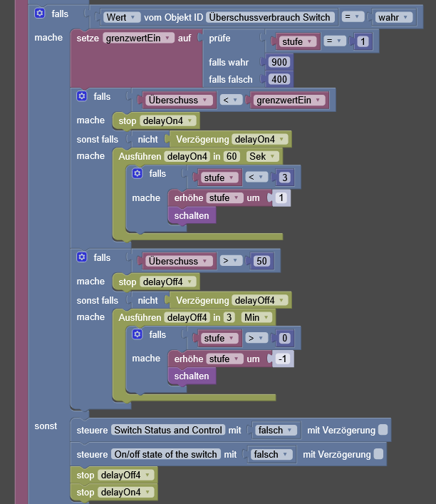Open delayOff4 dropdown in the middle stop block

coord(168,282)
